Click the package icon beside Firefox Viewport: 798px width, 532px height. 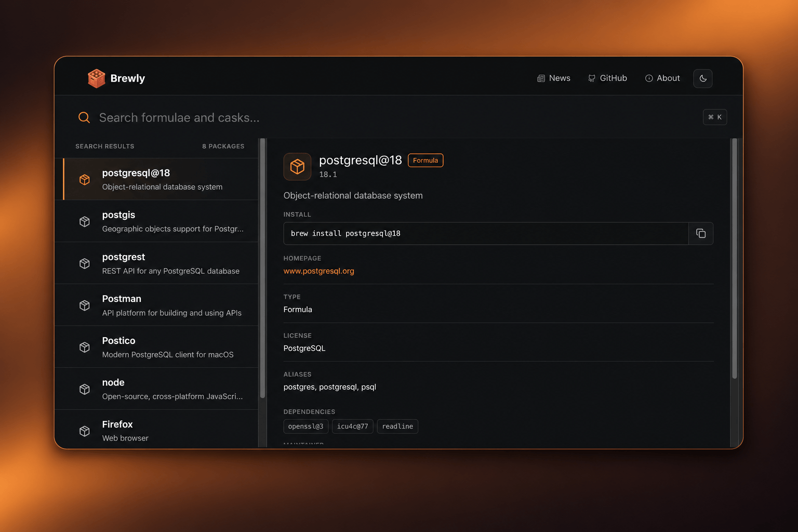[85, 431]
